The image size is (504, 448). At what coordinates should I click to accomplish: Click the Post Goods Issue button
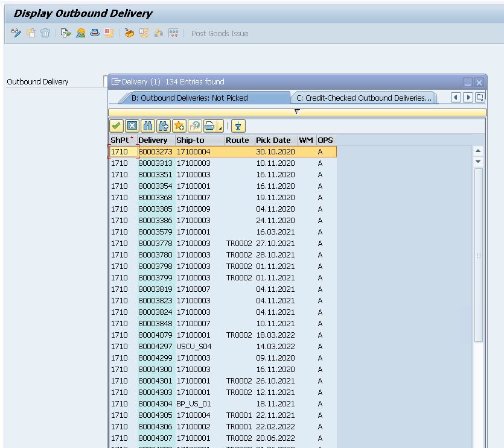[220, 33]
